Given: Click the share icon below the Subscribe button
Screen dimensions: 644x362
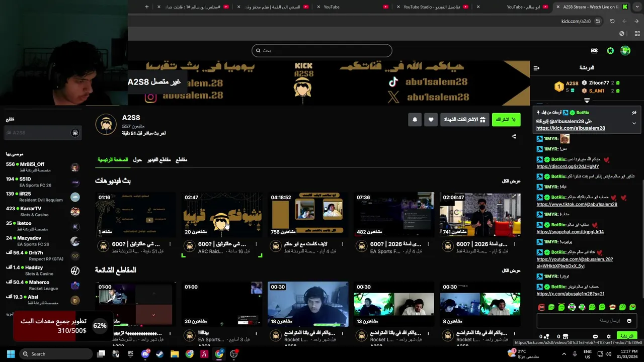Looking at the screenshot, I should coord(514,136).
